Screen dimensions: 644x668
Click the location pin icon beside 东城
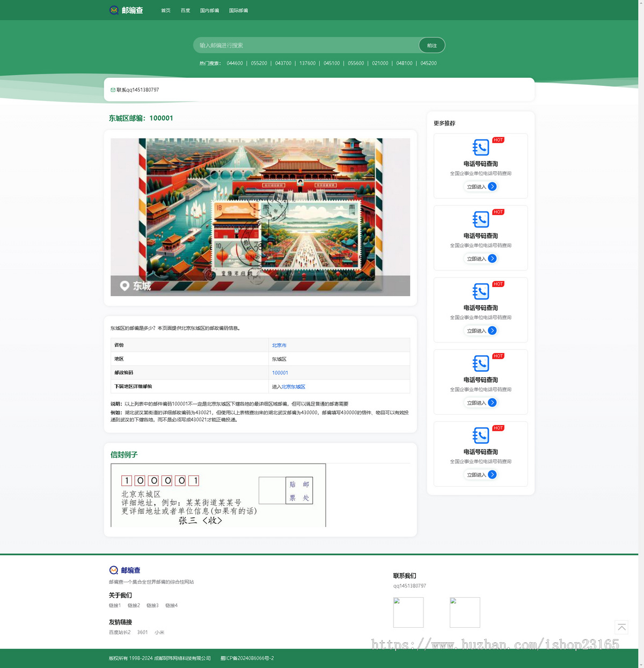125,286
